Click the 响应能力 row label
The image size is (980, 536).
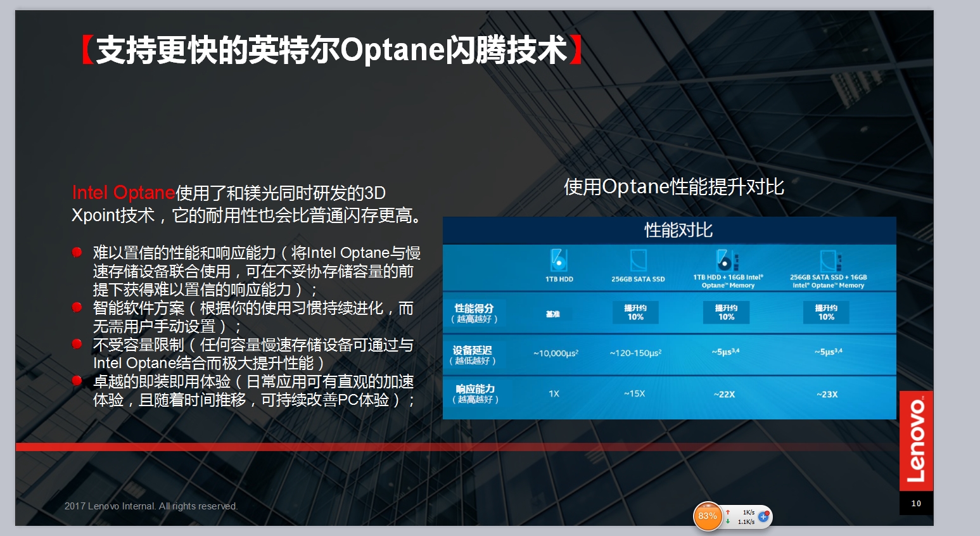point(475,393)
